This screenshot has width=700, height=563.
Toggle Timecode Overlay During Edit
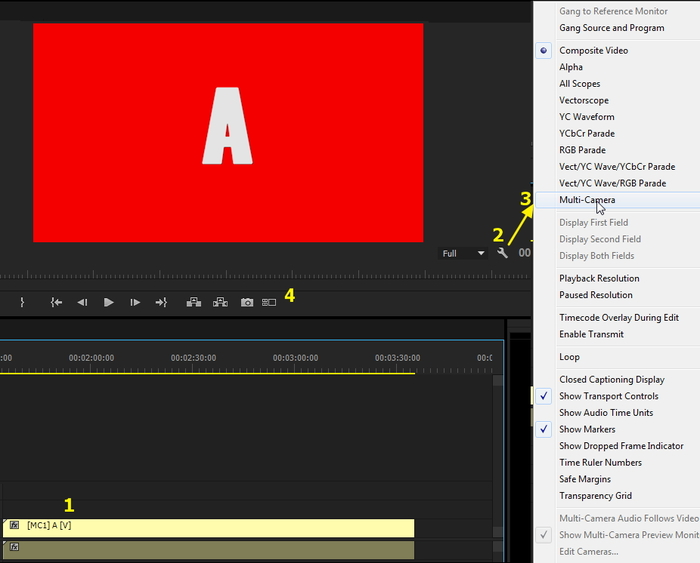[618, 317]
